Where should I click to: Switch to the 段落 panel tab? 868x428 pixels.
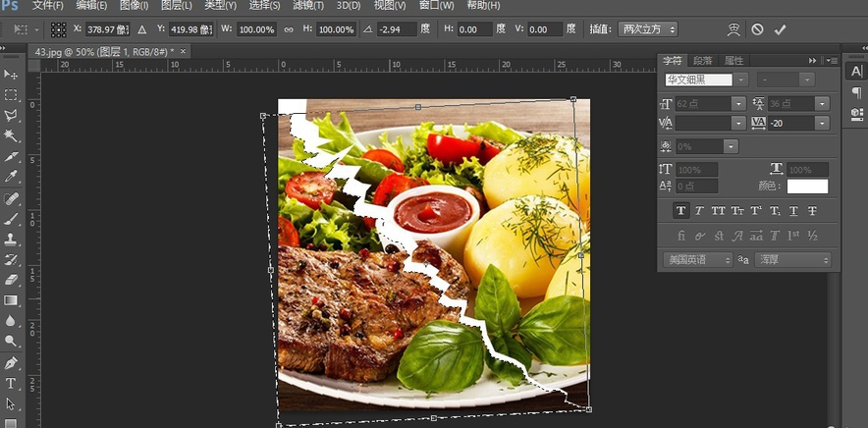tap(703, 61)
